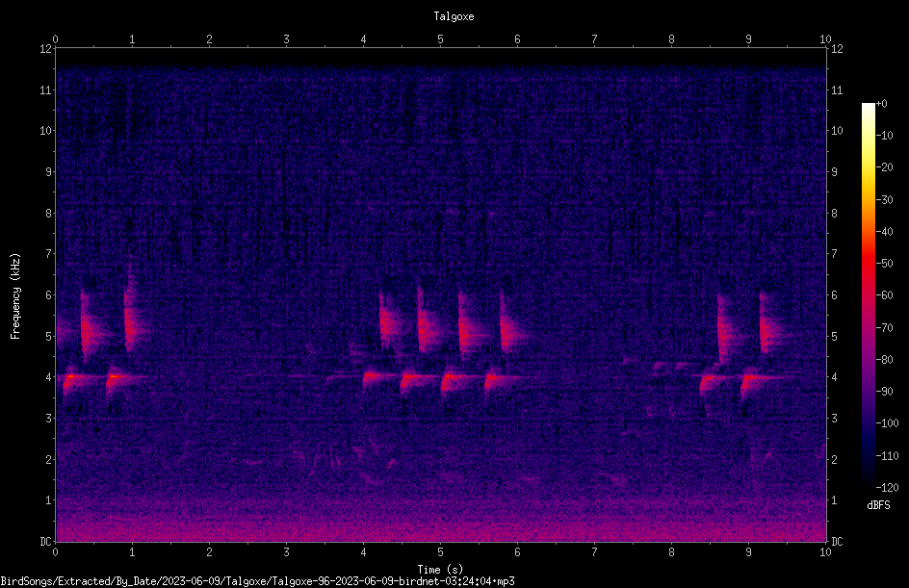The width and height of the screenshot is (909, 588).
Task: Click the '-70' colorbar label
Action: pos(884,328)
